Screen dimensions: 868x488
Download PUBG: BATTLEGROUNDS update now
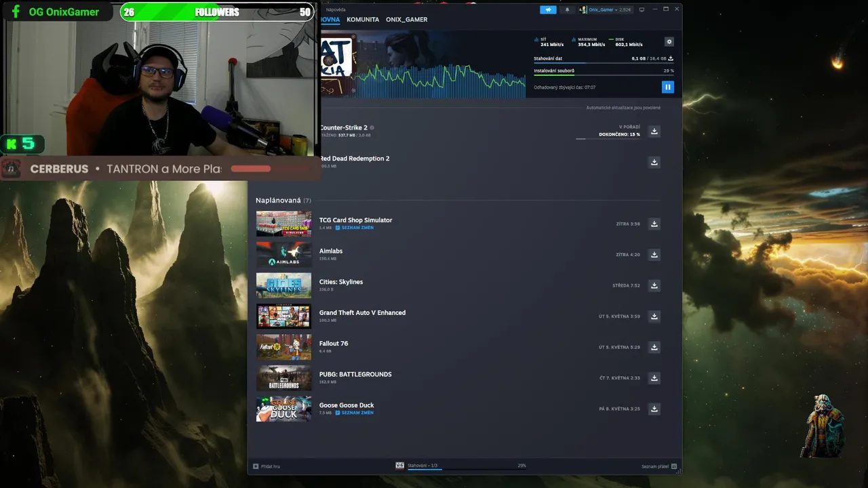coord(654,378)
